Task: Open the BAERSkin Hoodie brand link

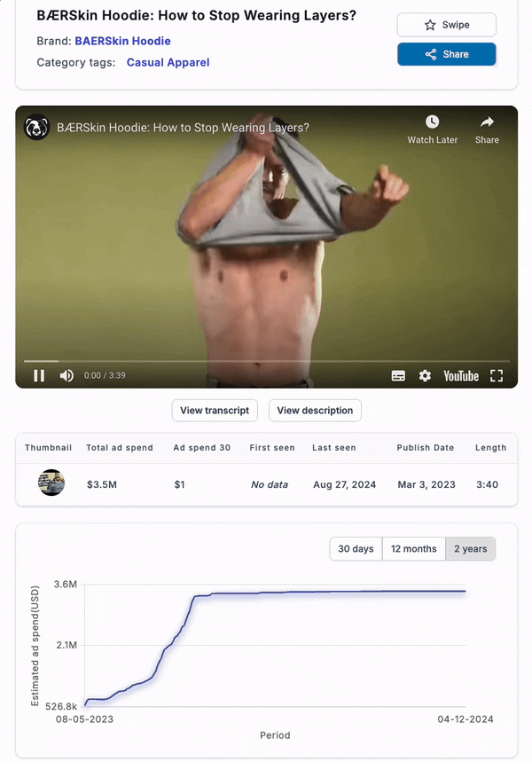Action: pyautogui.click(x=122, y=41)
